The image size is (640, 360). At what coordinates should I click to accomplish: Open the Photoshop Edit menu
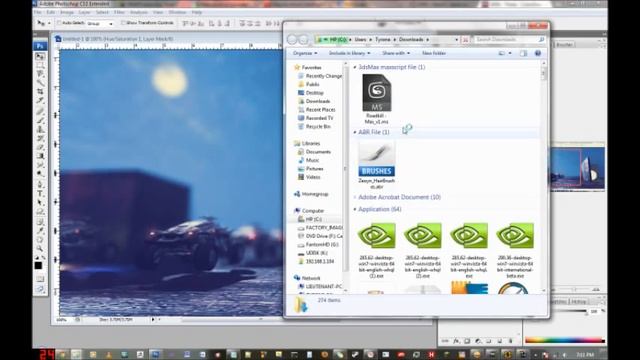pos(51,13)
